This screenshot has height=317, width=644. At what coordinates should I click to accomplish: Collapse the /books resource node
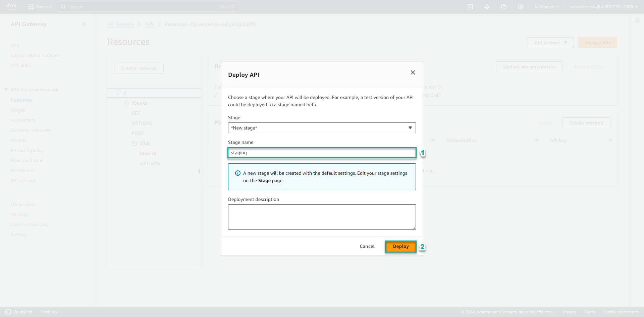(x=126, y=103)
